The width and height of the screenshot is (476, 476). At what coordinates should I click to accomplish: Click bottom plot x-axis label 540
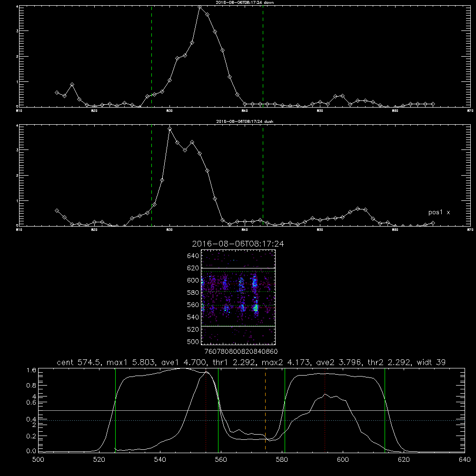coord(160,460)
